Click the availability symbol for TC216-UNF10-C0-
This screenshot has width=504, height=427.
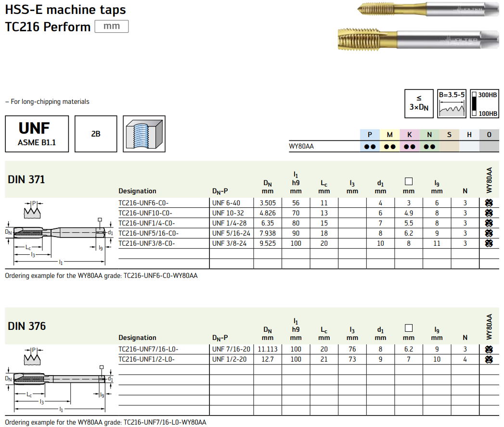[489, 213]
